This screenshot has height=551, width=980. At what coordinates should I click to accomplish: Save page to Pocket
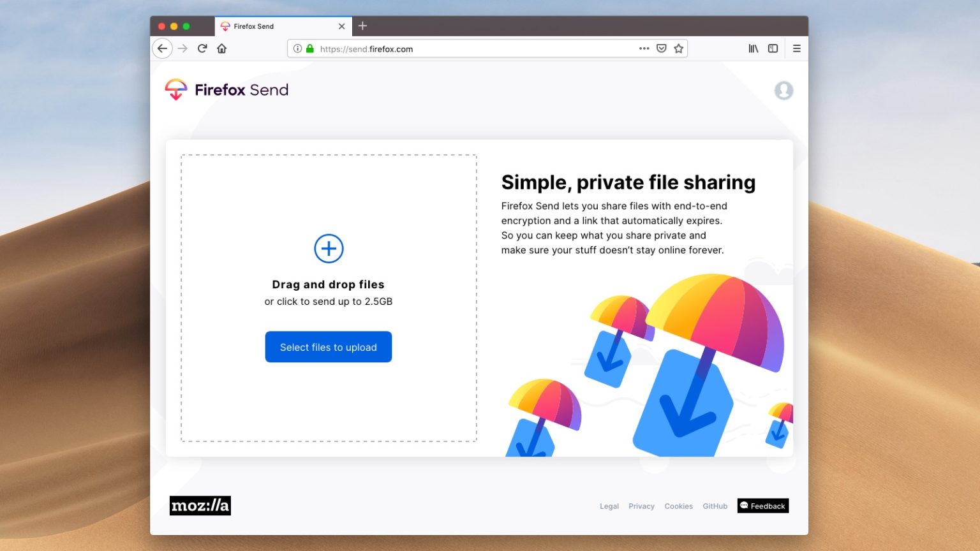click(662, 48)
